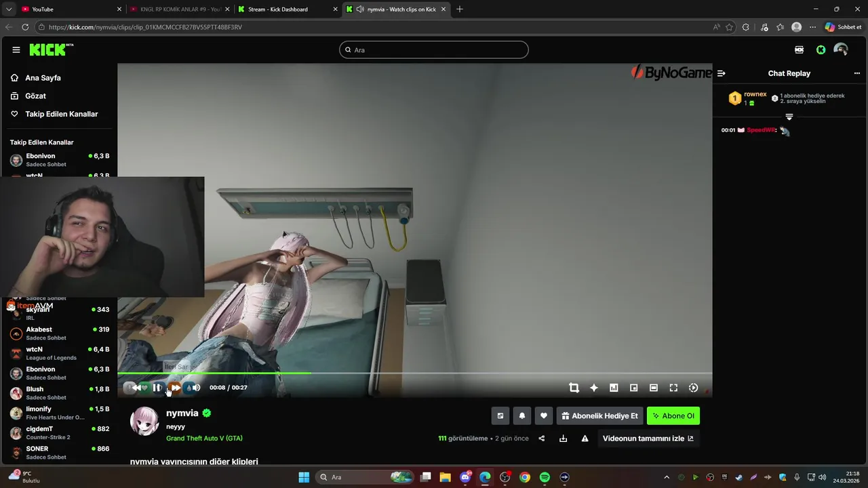The image size is (868, 488).
Task: Toggle picture-in-picture mini player
Action: [x=633, y=388]
